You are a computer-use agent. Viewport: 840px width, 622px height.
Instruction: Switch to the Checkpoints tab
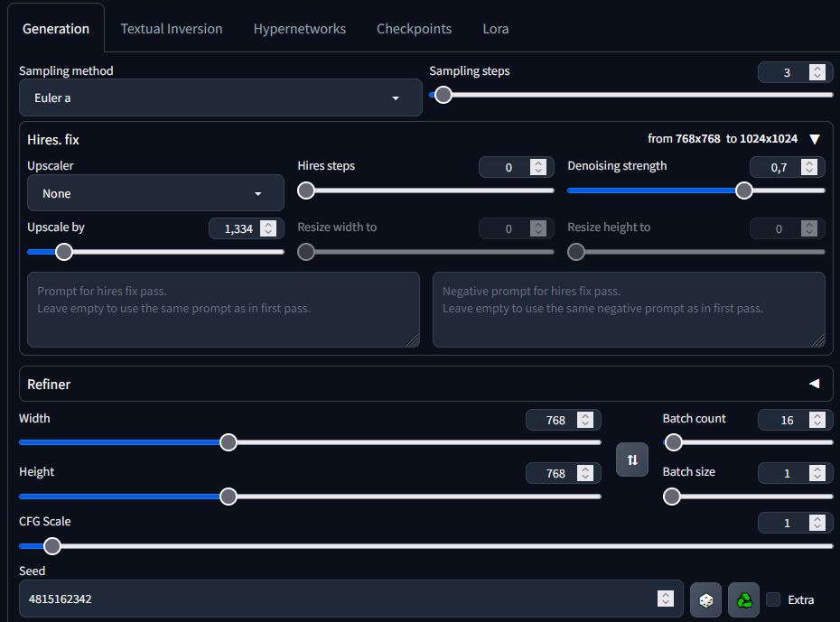414,29
